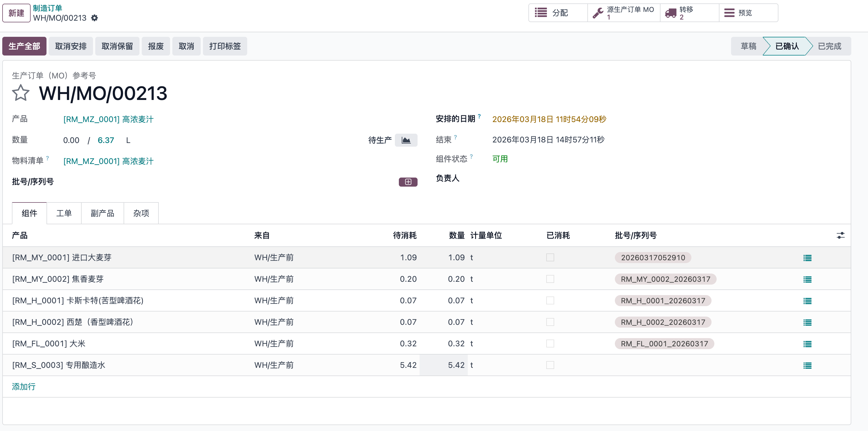Click the 取消保留 button
868x431 pixels.
(117, 46)
